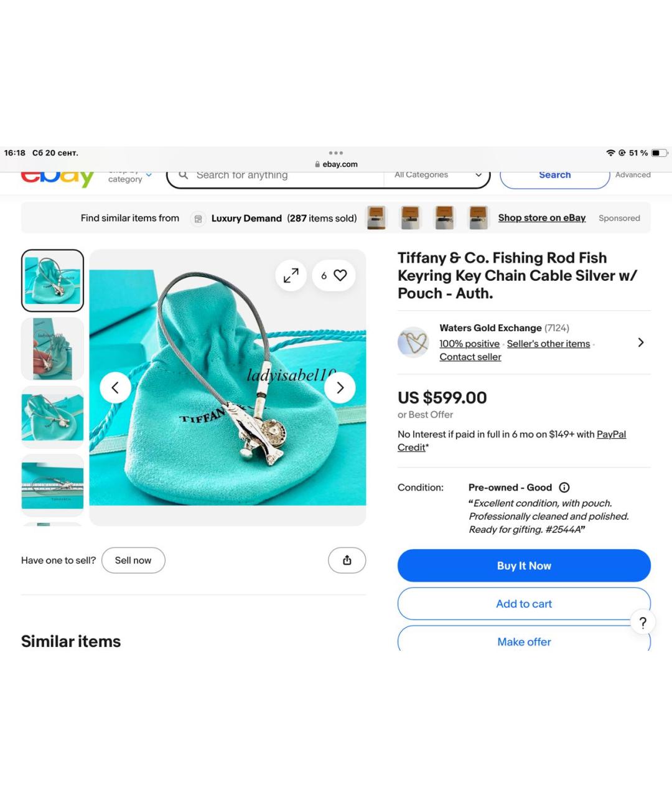Show the next product photo

coord(340,388)
